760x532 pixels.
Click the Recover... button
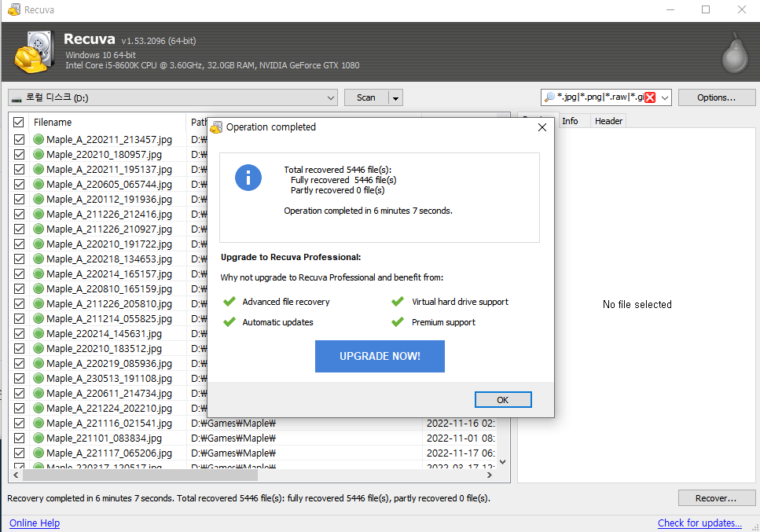click(x=716, y=498)
